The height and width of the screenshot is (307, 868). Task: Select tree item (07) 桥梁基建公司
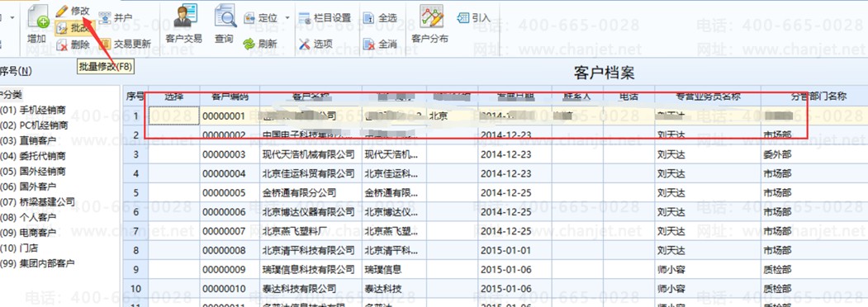tap(37, 202)
